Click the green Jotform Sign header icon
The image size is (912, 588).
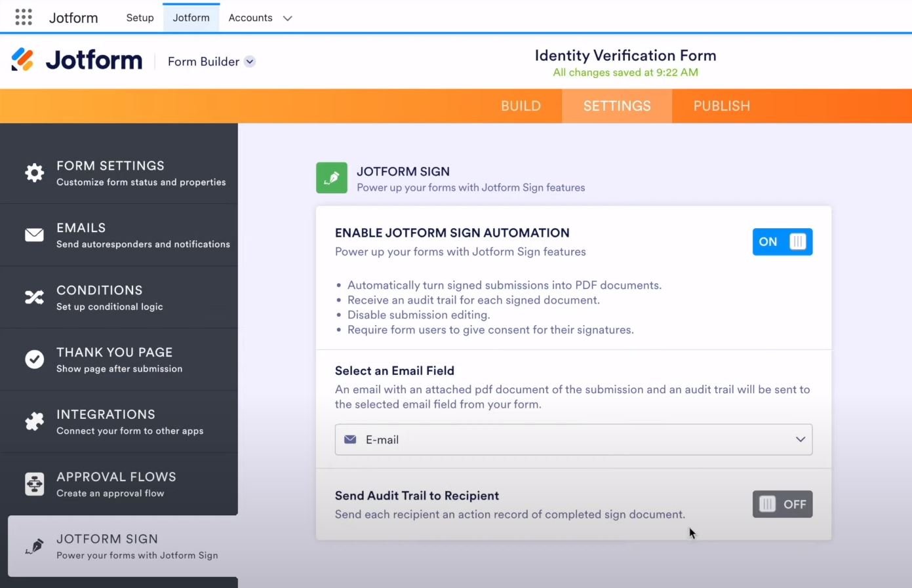[332, 178]
